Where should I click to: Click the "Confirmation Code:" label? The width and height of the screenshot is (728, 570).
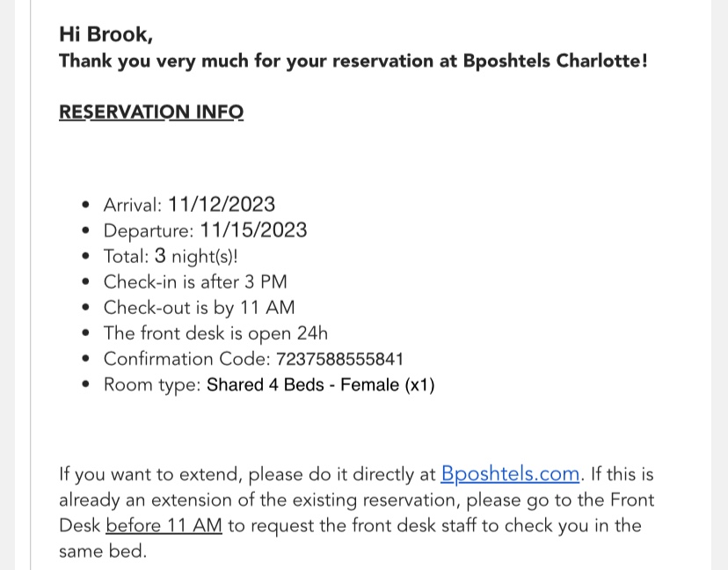[186, 359]
